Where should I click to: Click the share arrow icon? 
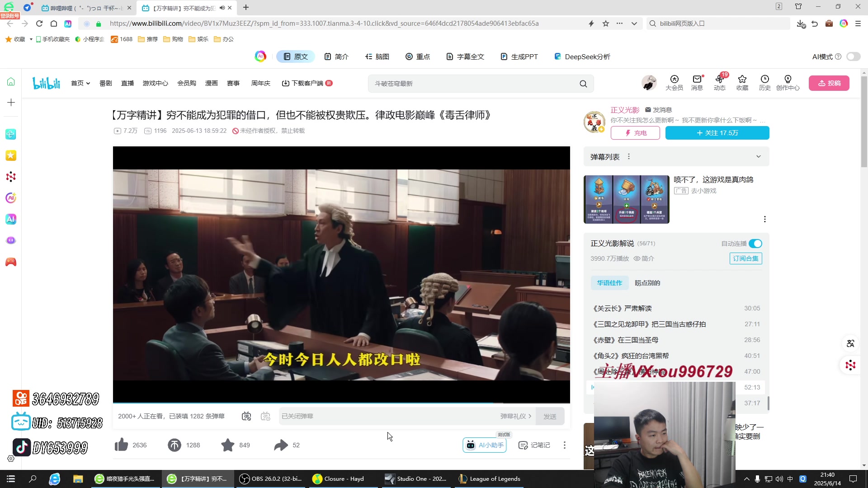[x=281, y=445]
